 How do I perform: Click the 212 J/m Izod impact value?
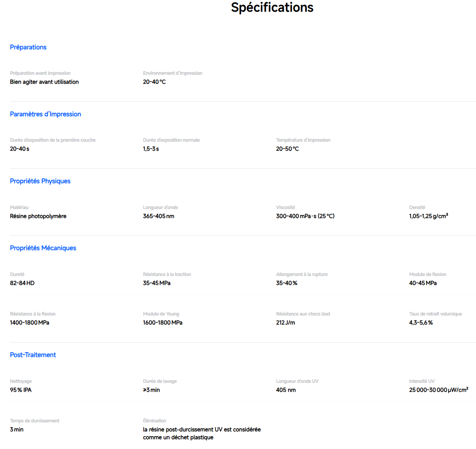click(285, 323)
